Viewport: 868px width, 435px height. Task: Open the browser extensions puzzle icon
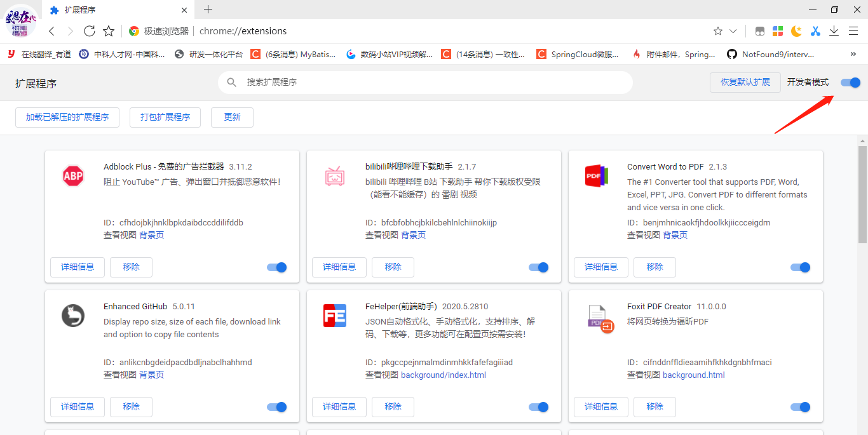(777, 30)
